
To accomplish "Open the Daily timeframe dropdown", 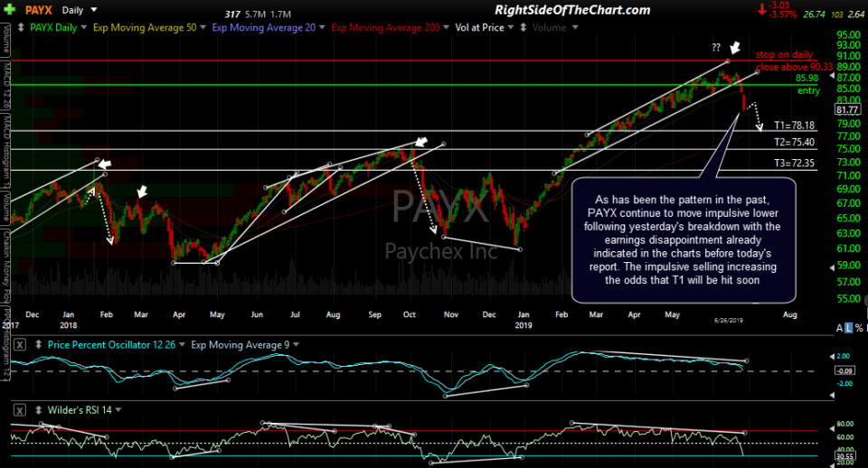I will pyautogui.click(x=93, y=10).
